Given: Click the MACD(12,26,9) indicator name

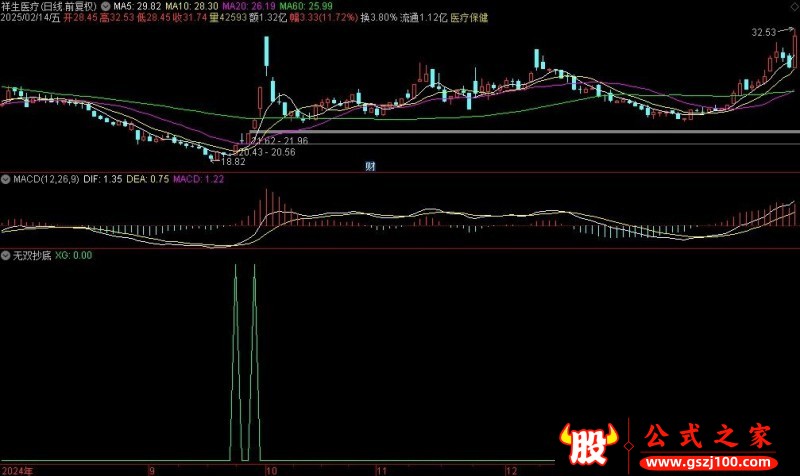Looking at the screenshot, I should pyautogui.click(x=46, y=179).
